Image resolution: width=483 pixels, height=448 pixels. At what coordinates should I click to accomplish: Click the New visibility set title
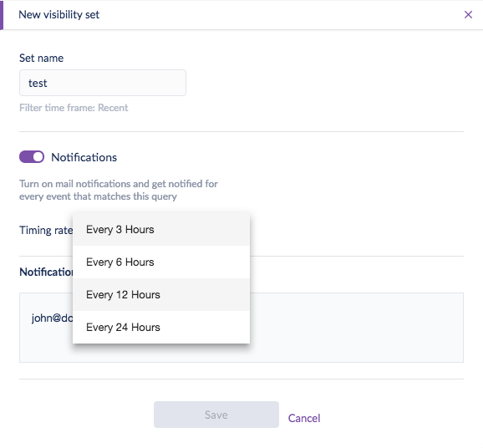coord(59,14)
